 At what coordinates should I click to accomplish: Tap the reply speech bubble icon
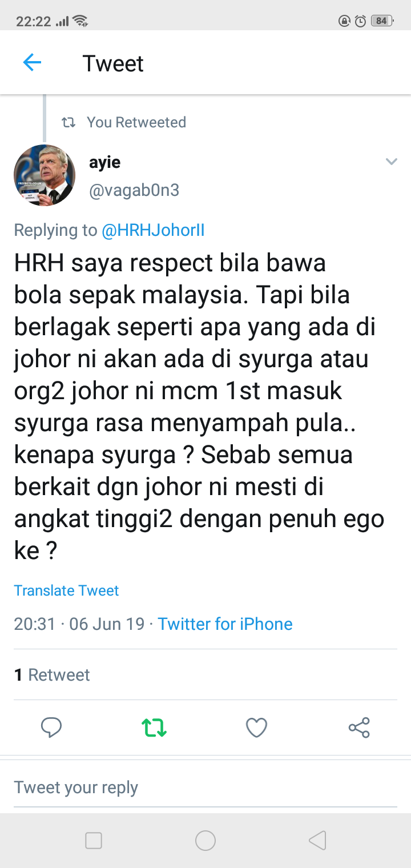coord(51,727)
